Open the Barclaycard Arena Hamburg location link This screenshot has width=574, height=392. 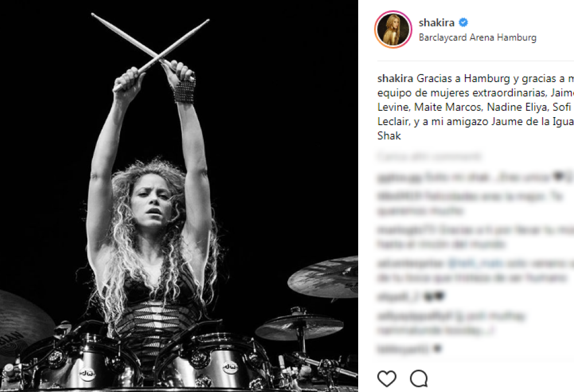pos(478,37)
